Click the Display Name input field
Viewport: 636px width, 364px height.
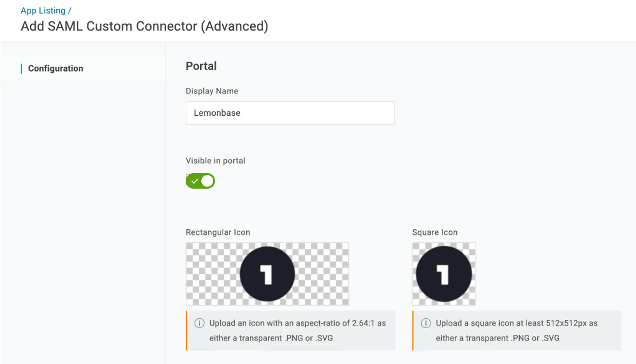pyautogui.click(x=290, y=113)
